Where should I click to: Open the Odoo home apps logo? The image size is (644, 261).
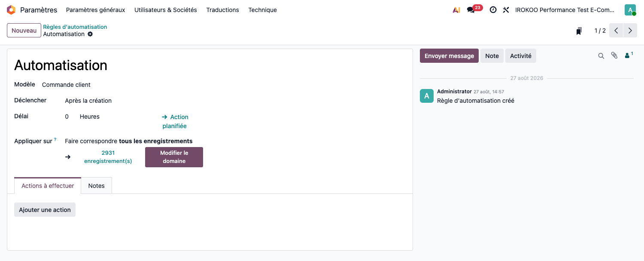pos(11,10)
